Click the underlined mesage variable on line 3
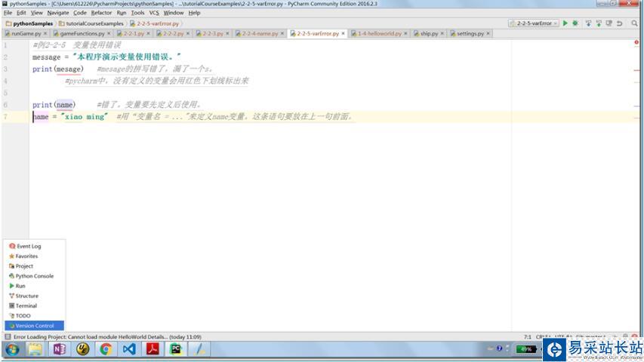Image resolution: width=644 pixels, height=362 pixels. (x=69, y=69)
